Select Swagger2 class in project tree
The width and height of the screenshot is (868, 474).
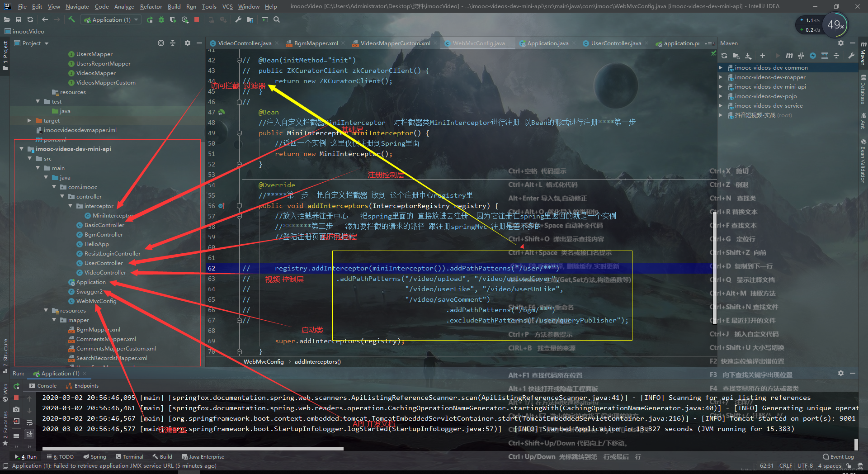[85, 292]
